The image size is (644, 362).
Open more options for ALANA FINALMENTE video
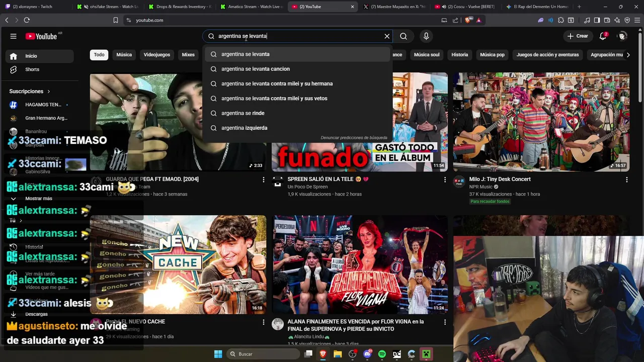coord(445,322)
